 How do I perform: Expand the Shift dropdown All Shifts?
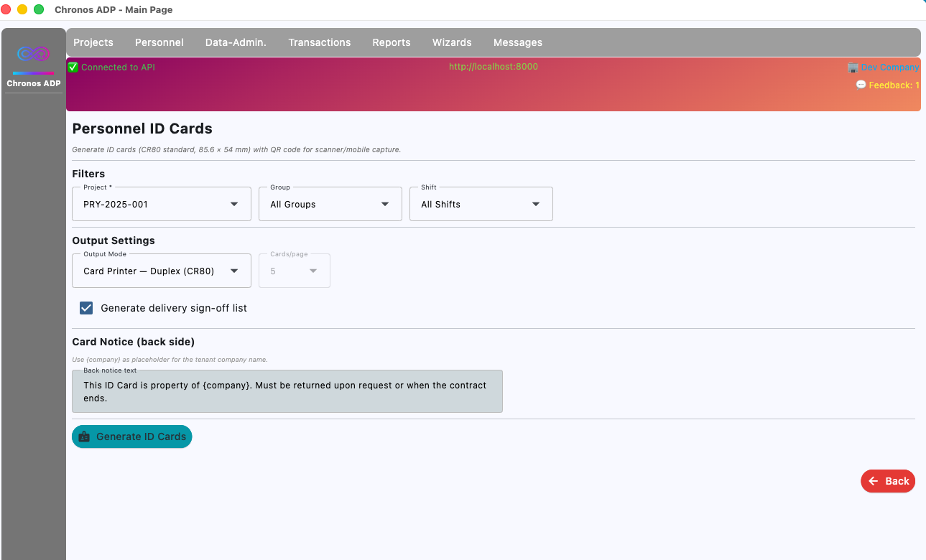pyautogui.click(x=481, y=204)
